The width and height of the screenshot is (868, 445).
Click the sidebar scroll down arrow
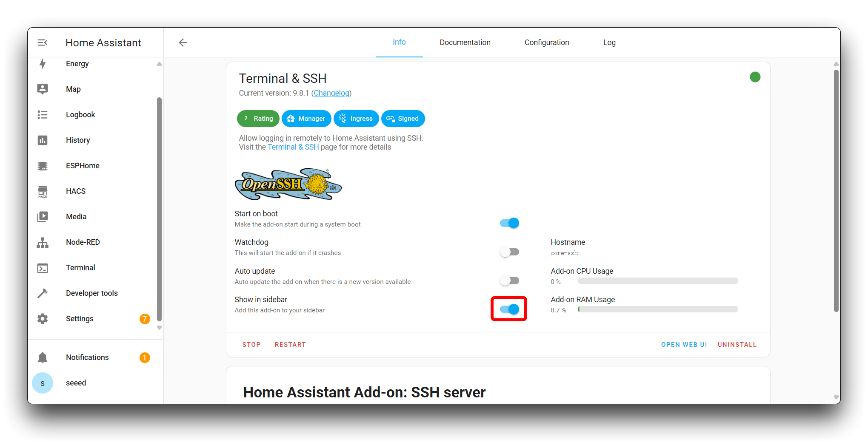pos(159,328)
